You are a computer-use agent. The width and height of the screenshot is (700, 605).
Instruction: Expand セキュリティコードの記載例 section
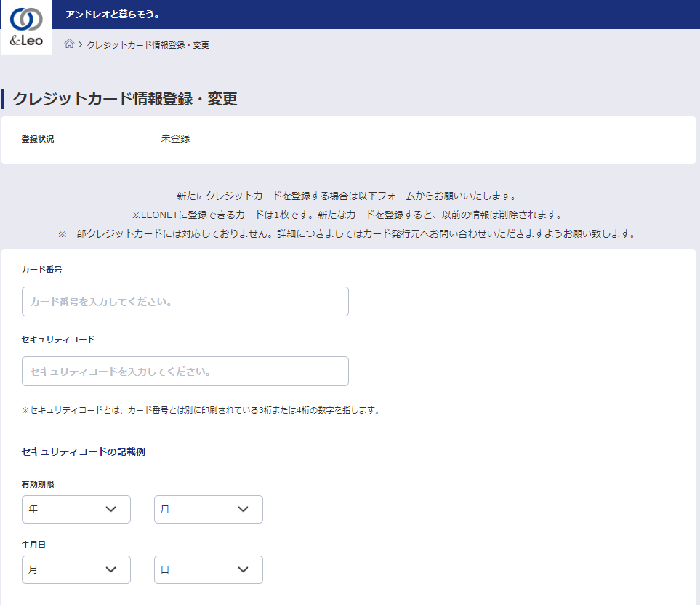tap(84, 452)
